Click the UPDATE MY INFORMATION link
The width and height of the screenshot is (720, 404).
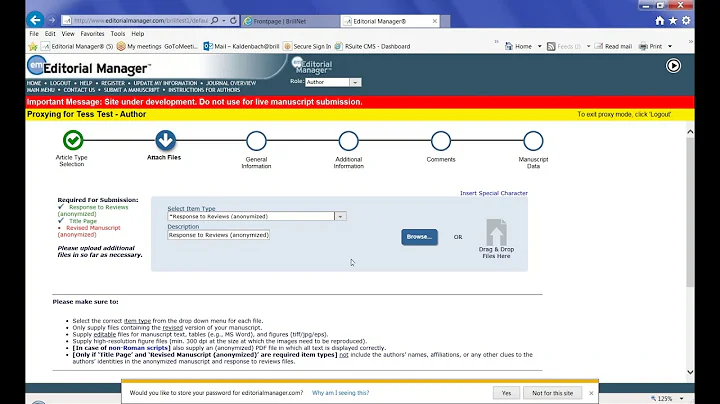(165, 83)
